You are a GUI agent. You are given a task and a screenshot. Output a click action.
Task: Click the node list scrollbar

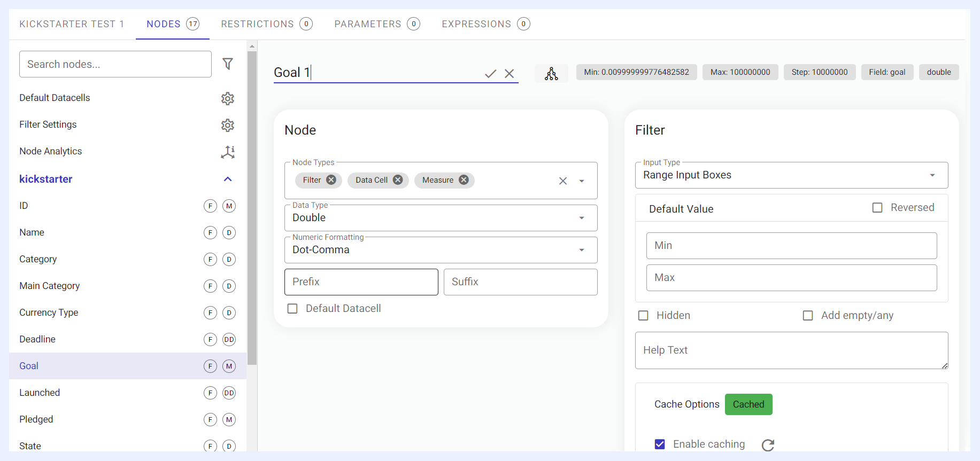[x=252, y=208]
